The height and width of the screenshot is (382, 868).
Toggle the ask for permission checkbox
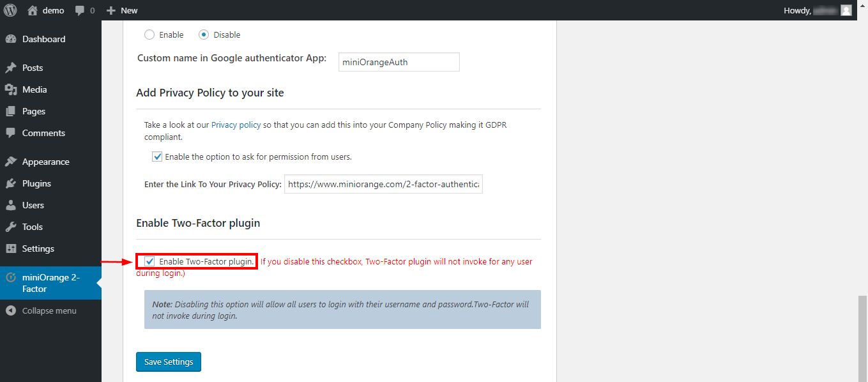click(x=157, y=157)
